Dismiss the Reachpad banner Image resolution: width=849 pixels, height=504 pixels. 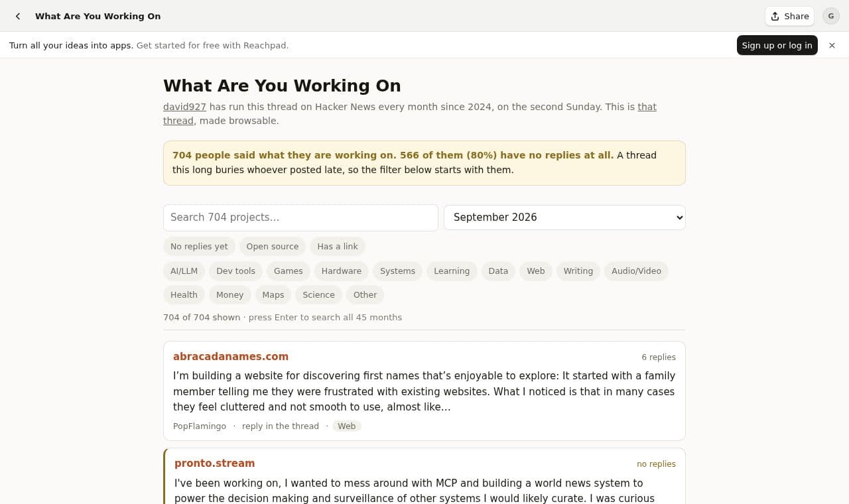832,45
